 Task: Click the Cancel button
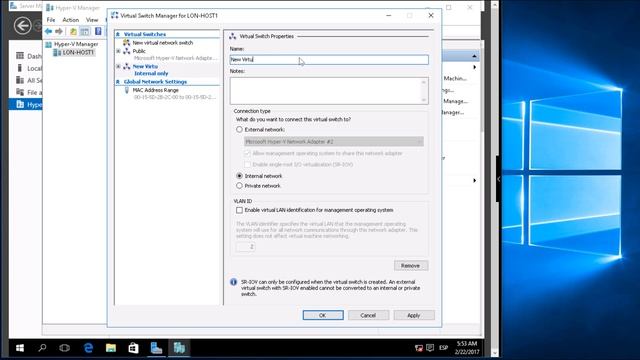point(368,315)
